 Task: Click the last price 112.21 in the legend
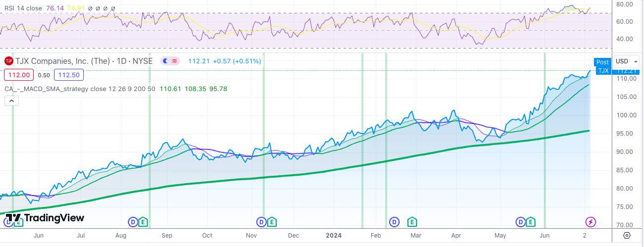click(199, 61)
